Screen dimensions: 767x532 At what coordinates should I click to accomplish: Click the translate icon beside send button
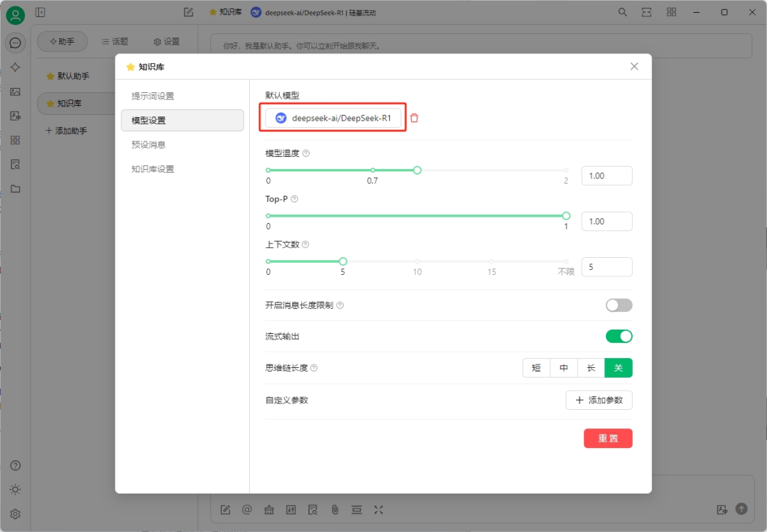click(722, 510)
